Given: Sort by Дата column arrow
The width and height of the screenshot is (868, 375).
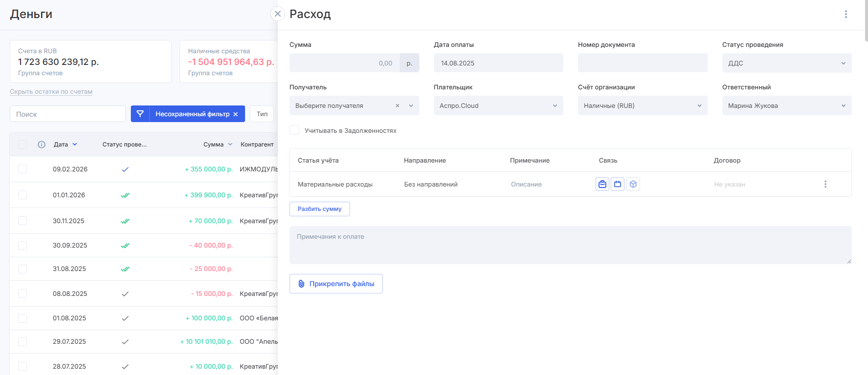Looking at the screenshot, I should click(75, 145).
